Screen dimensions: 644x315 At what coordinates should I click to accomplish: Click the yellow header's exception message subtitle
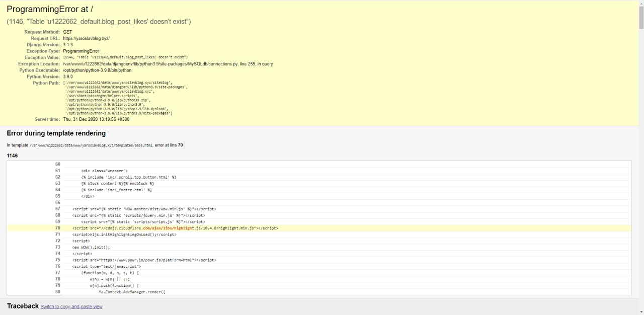99,22
